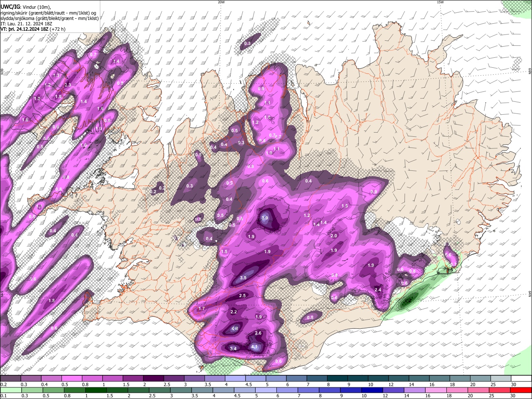
Task: Click the 2.6 snowfall value on the map
Action: [x=258, y=333]
